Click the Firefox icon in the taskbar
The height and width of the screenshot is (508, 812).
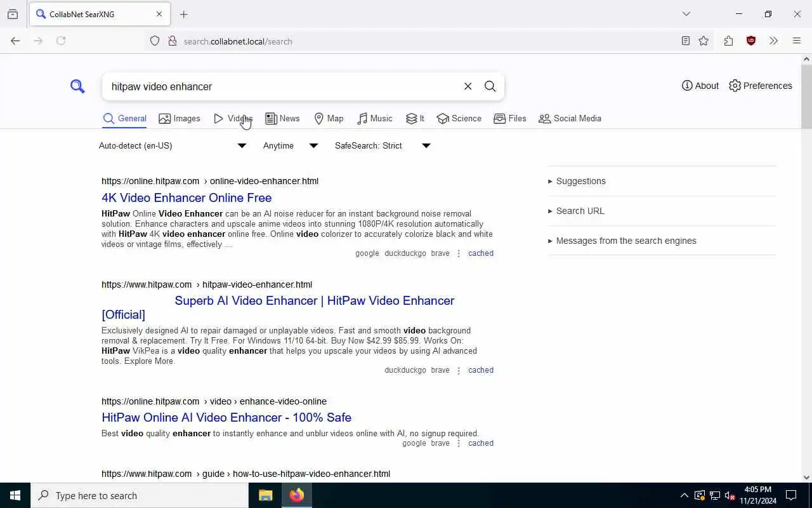click(x=297, y=495)
